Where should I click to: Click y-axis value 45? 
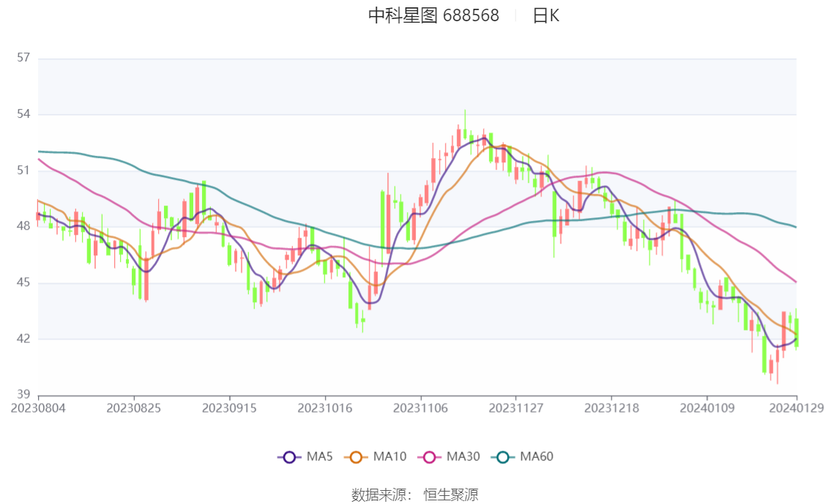[x=23, y=282]
